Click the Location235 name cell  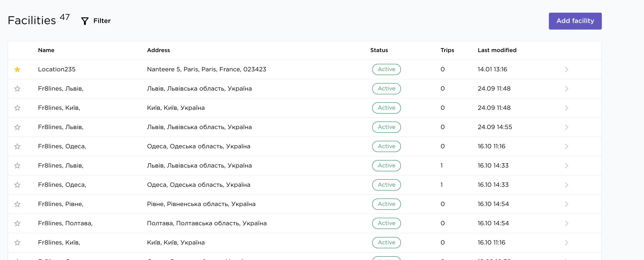57,69
